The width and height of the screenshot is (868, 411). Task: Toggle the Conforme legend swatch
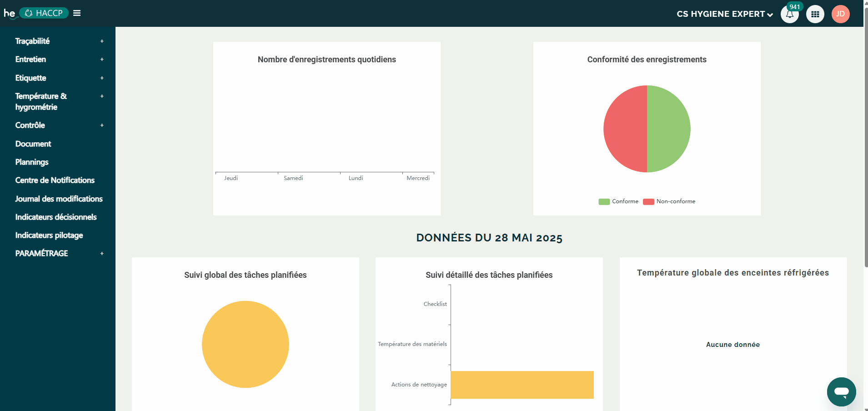pyautogui.click(x=604, y=201)
